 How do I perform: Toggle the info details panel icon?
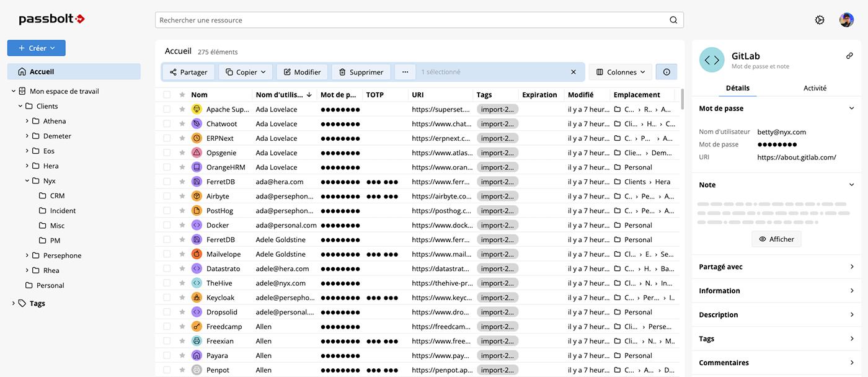(666, 72)
